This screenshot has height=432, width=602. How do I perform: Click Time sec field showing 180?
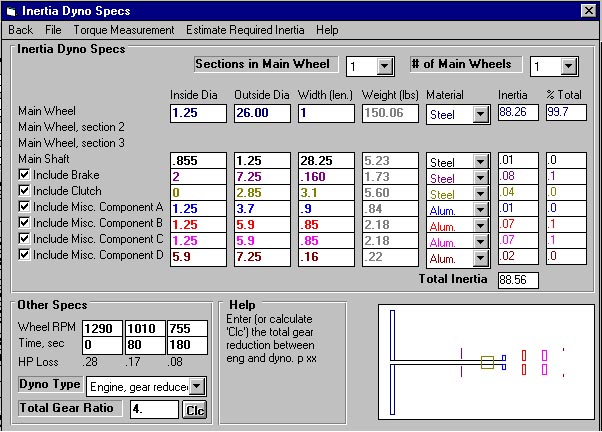[187, 345]
